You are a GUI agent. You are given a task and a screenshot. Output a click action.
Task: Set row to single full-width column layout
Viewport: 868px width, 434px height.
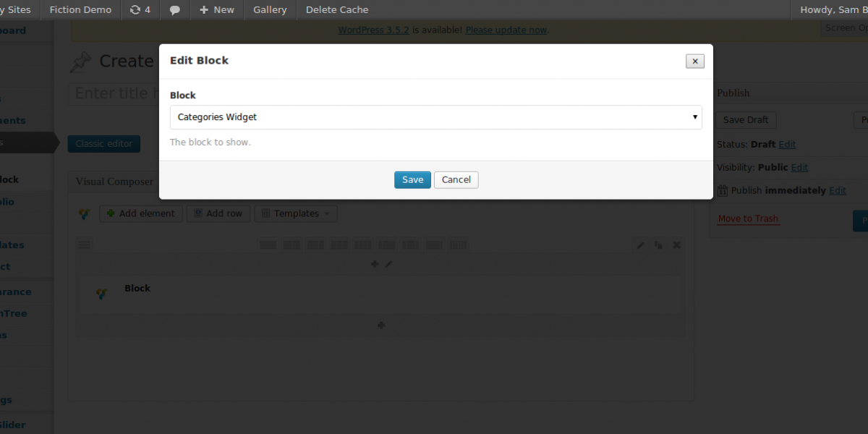click(x=268, y=245)
